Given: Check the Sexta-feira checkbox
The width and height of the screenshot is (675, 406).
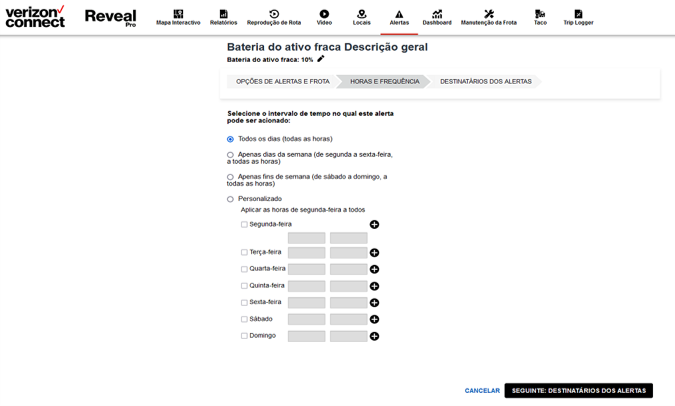Looking at the screenshot, I should point(244,303).
